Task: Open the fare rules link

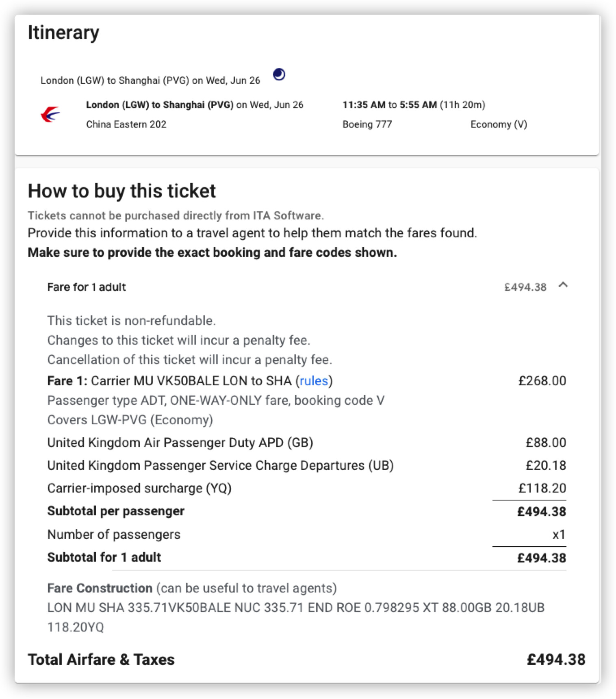Action: click(314, 381)
